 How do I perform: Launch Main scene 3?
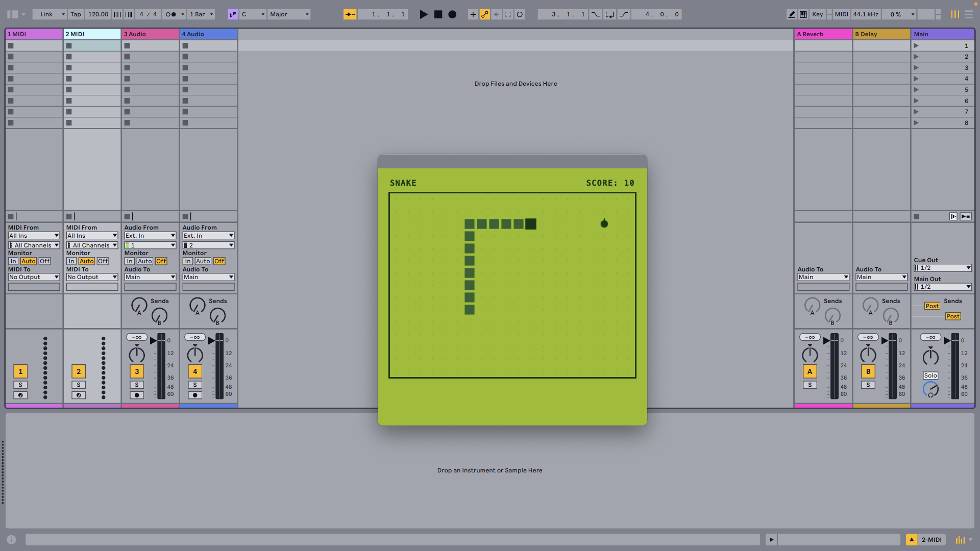(916, 68)
